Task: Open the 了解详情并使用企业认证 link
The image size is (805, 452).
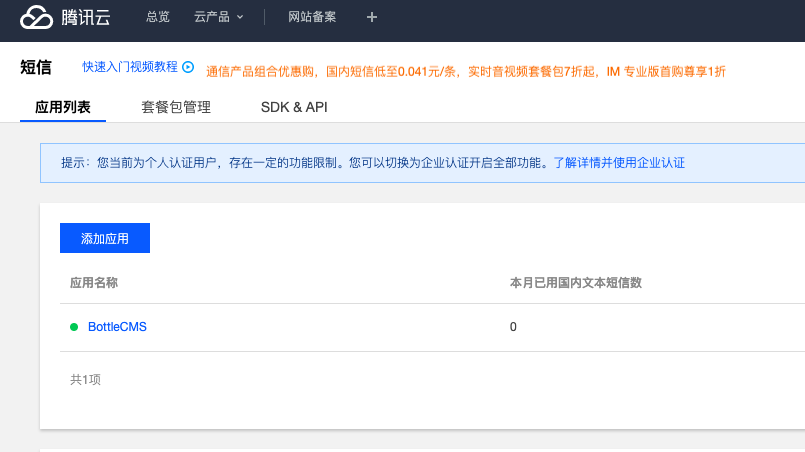Action: coord(619,163)
